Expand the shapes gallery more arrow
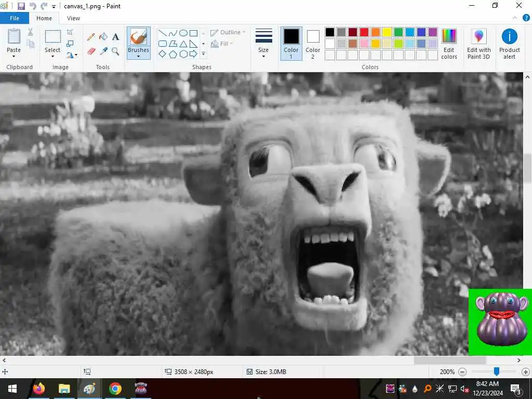 point(203,54)
